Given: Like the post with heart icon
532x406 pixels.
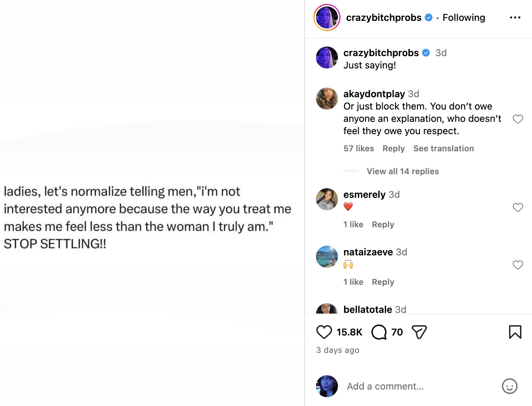Looking at the screenshot, I should pos(324,332).
